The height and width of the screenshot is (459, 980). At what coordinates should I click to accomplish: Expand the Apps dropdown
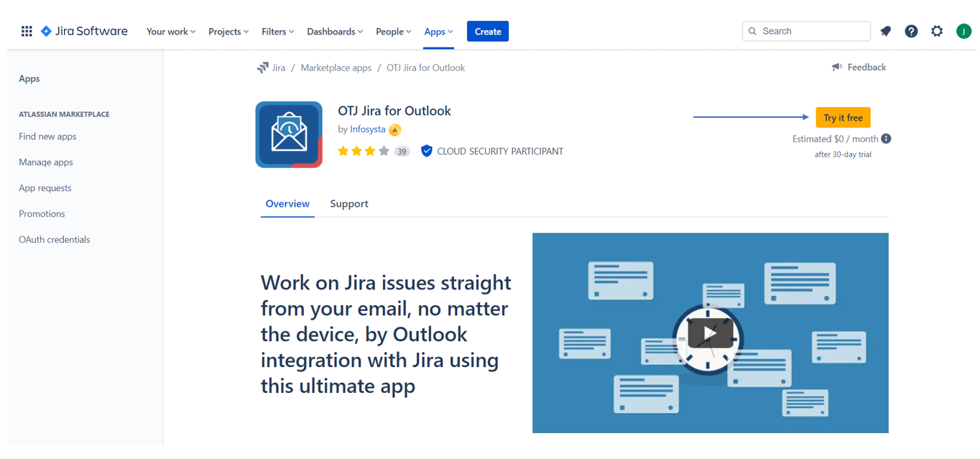coord(438,32)
